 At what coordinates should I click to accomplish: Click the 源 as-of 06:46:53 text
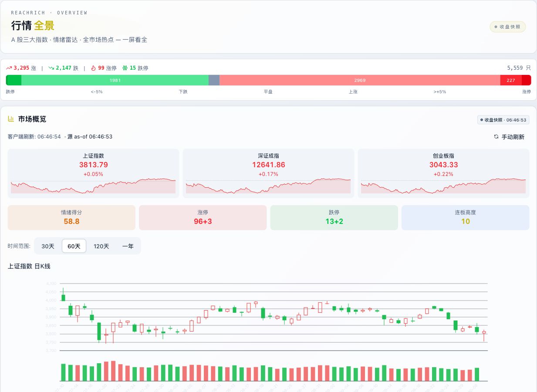pos(90,137)
